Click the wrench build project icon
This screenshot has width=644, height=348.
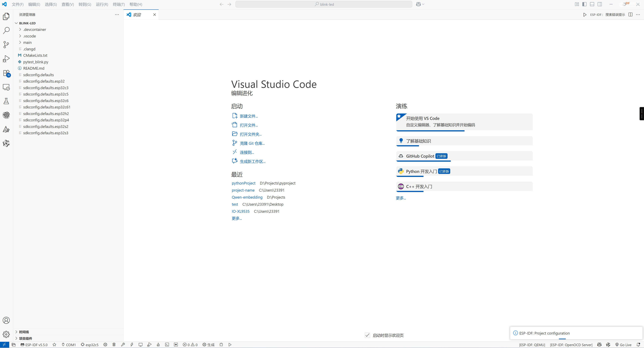[x=123, y=345]
